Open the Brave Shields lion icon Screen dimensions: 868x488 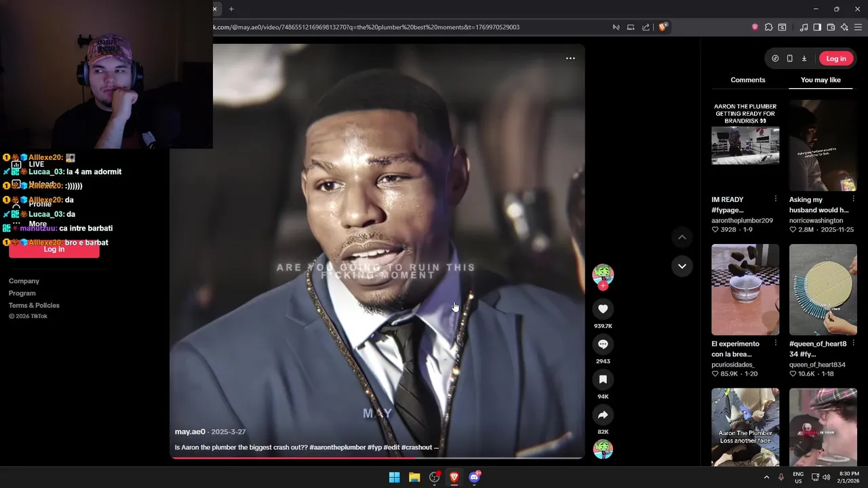[663, 27]
